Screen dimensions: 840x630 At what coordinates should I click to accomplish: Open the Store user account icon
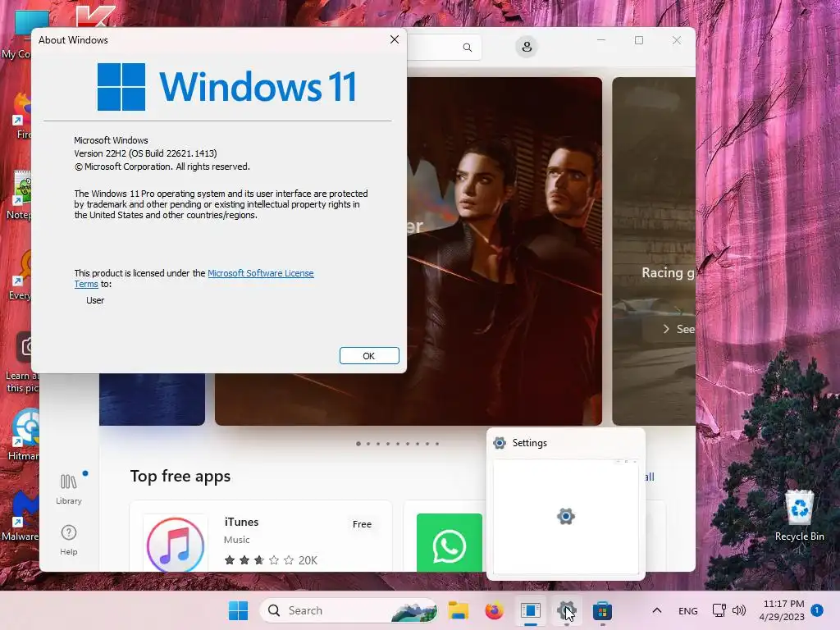pos(527,47)
